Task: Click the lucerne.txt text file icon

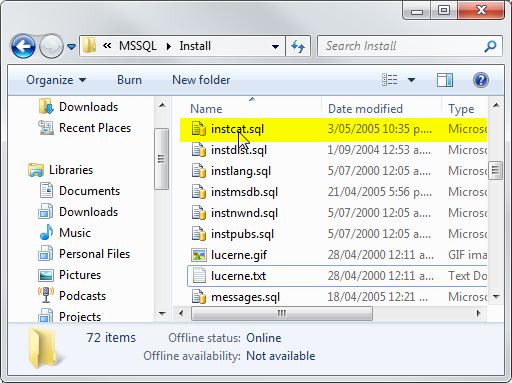Action: click(x=199, y=276)
